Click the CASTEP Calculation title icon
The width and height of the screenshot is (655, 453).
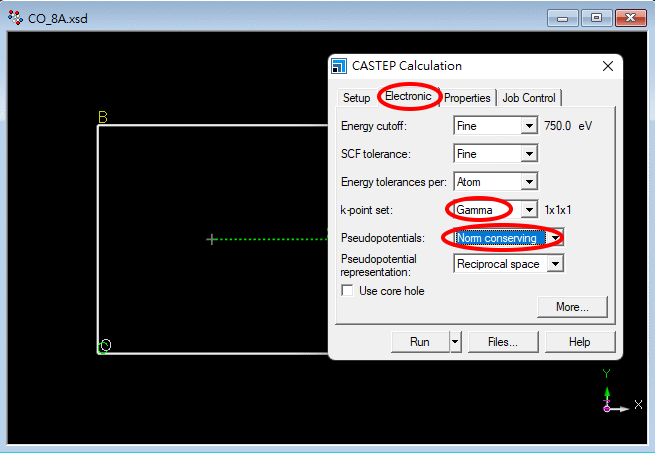point(339,66)
